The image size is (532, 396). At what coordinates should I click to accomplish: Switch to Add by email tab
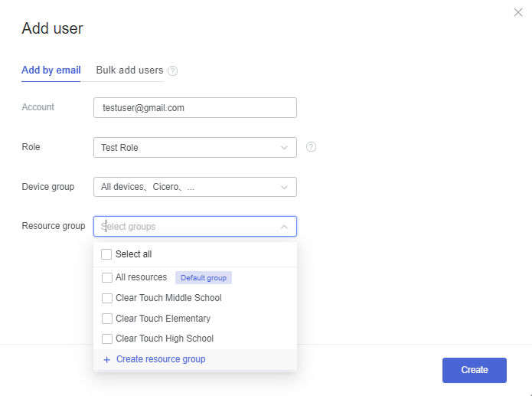coord(51,70)
